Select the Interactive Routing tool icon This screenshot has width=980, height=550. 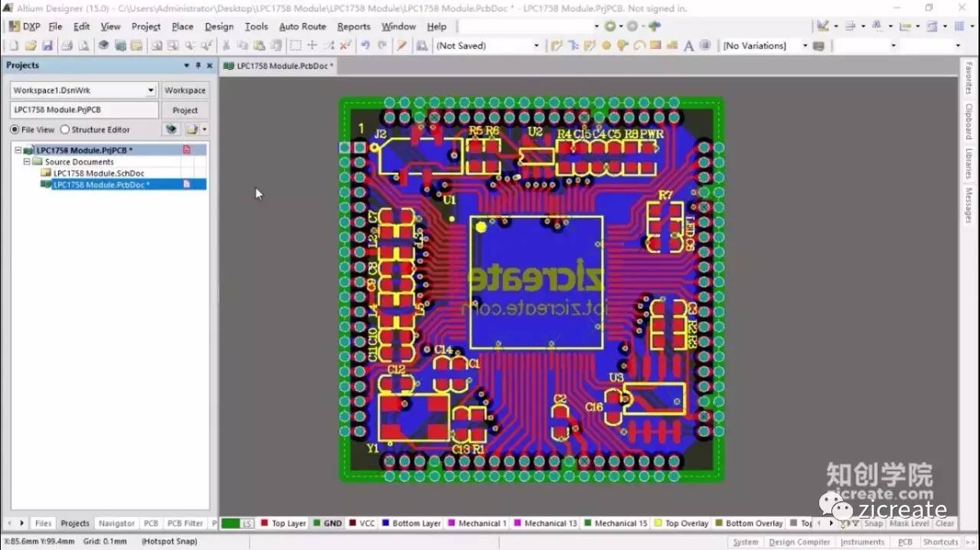coord(557,46)
